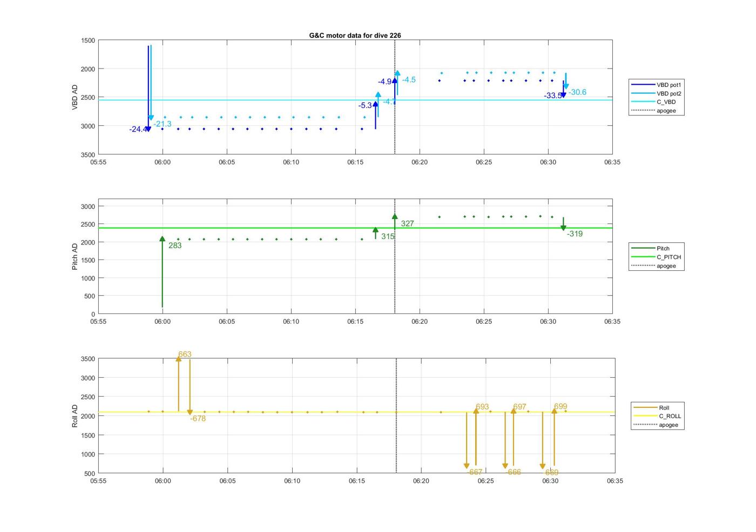Click the '-4.5' VBD data label
Screen dimensions: 756x532
coord(409,80)
